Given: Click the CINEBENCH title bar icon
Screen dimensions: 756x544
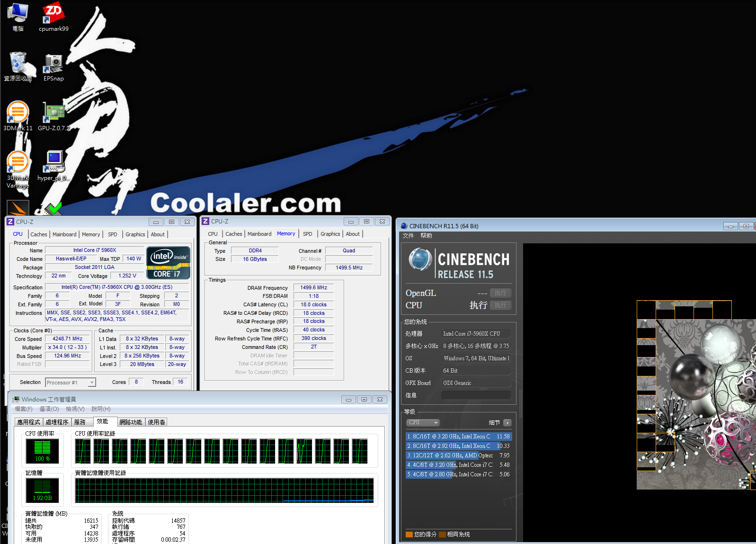Looking at the screenshot, I should (x=404, y=226).
